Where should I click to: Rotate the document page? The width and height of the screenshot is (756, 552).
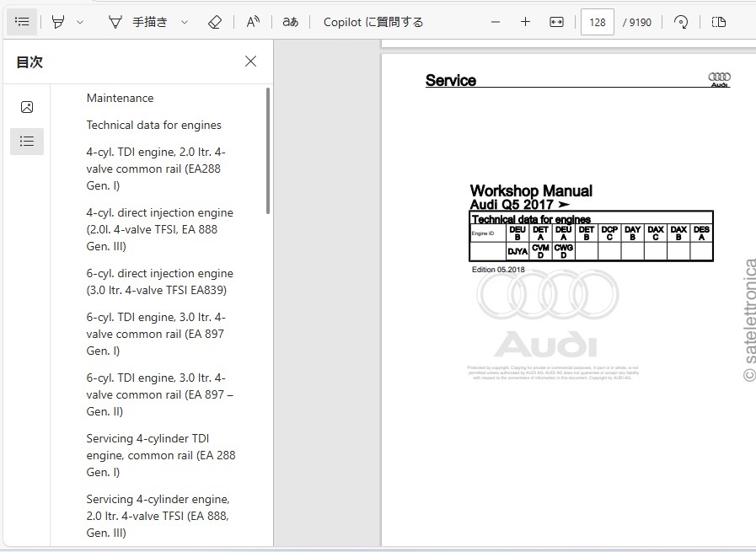681,22
